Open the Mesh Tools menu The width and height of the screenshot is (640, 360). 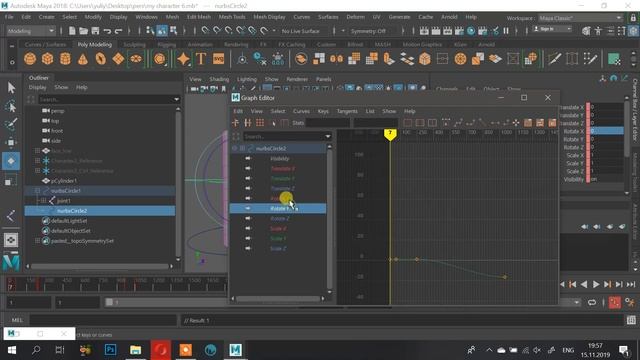click(232, 17)
